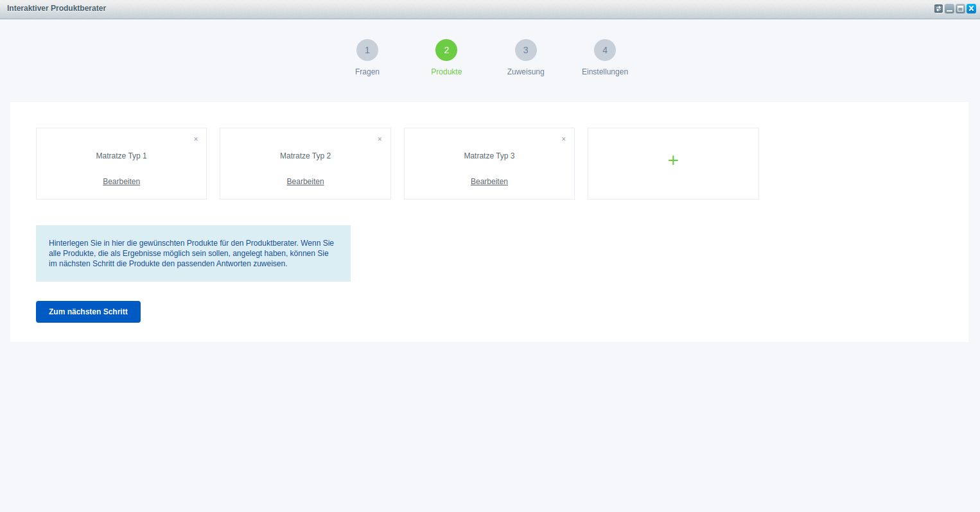980x512 pixels.
Task: Click the blue info hint about Produkte
Action: click(x=193, y=253)
